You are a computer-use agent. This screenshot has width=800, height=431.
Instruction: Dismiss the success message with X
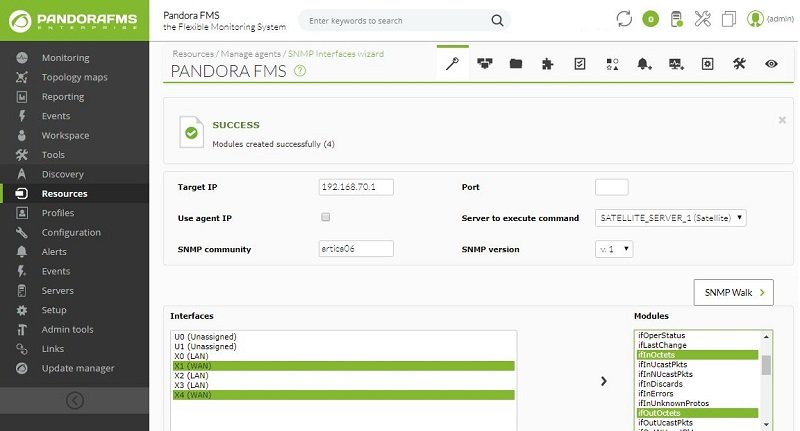(x=782, y=120)
